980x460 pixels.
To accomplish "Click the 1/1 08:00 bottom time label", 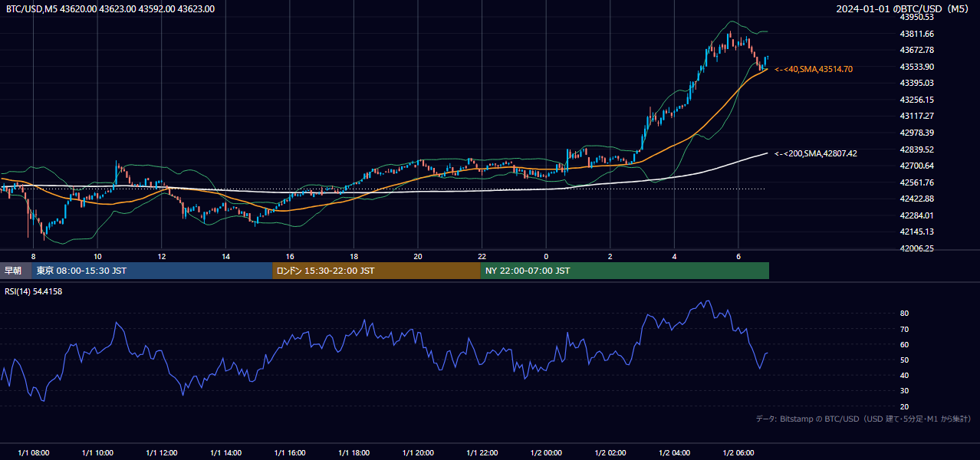I will (x=33, y=452).
